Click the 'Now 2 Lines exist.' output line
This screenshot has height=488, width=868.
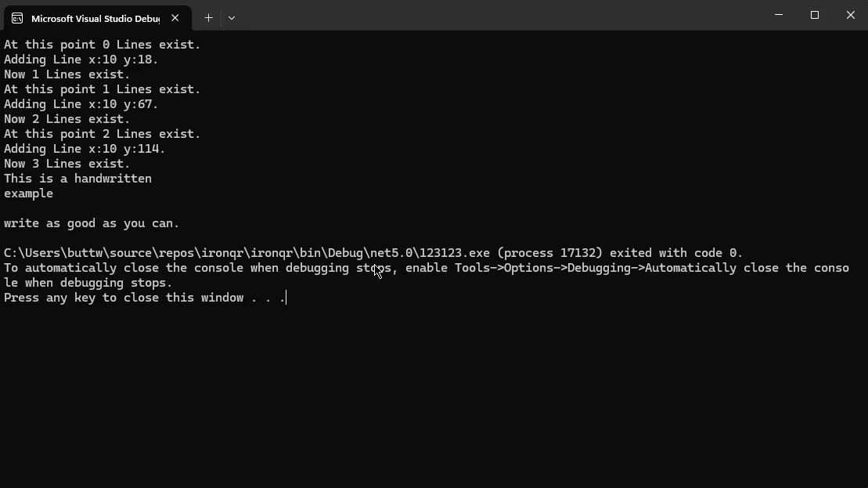67,119
